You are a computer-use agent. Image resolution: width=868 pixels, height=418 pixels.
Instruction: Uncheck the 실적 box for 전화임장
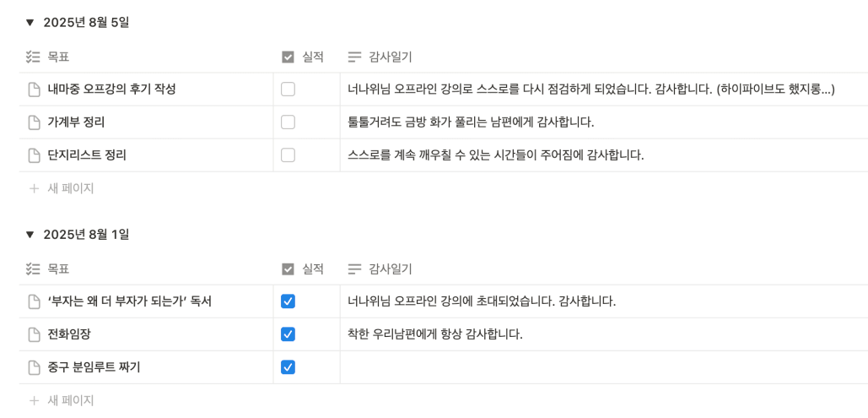coord(288,334)
